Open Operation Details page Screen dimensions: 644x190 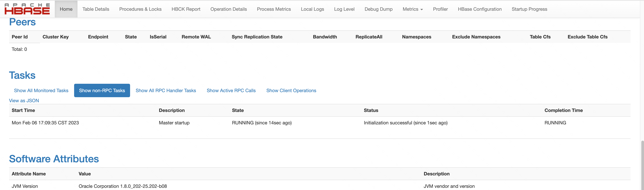tap(229, 9)
